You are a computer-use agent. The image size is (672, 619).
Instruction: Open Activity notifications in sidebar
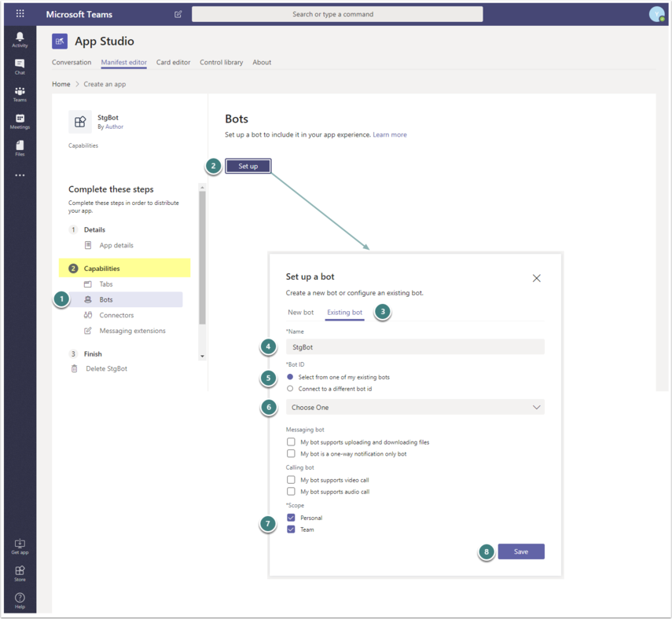click(x=20, y=39)
